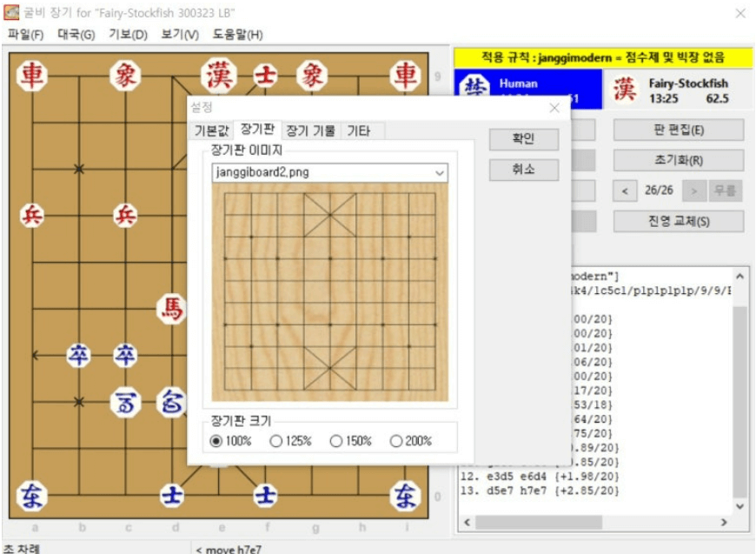Select the red 車 chariot on i9
The height and width of the screenshot is (554, 756).
pos(405,76)
